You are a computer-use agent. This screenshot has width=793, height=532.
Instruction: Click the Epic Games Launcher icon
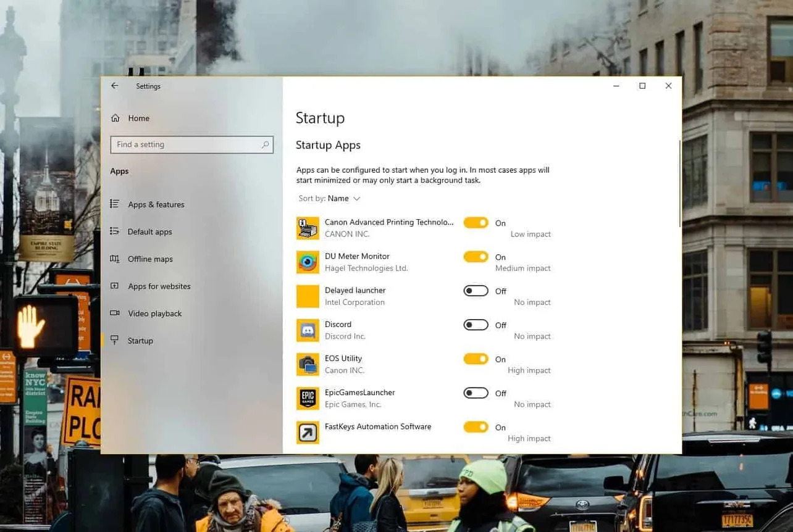[308, 398]
